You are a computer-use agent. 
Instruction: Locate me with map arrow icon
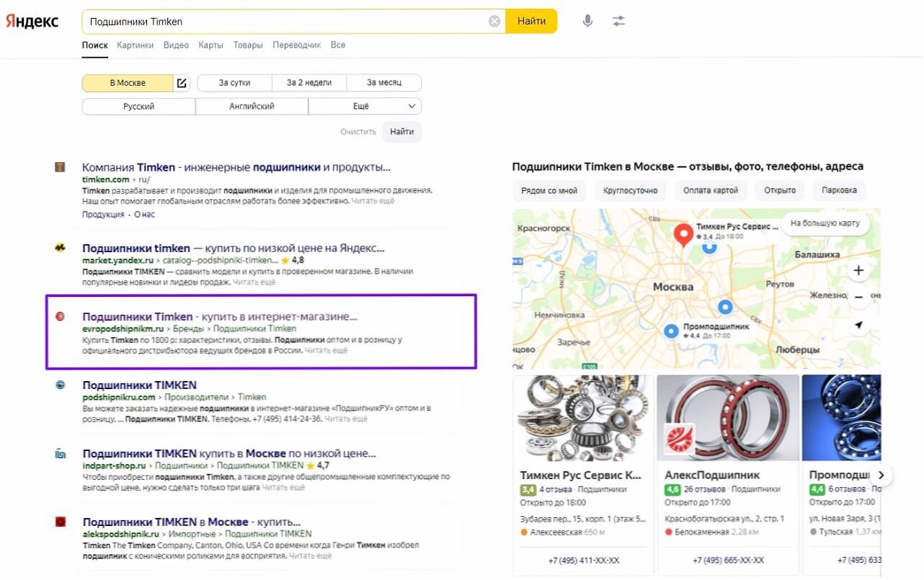pyautogui.click(x=858, y=326)
